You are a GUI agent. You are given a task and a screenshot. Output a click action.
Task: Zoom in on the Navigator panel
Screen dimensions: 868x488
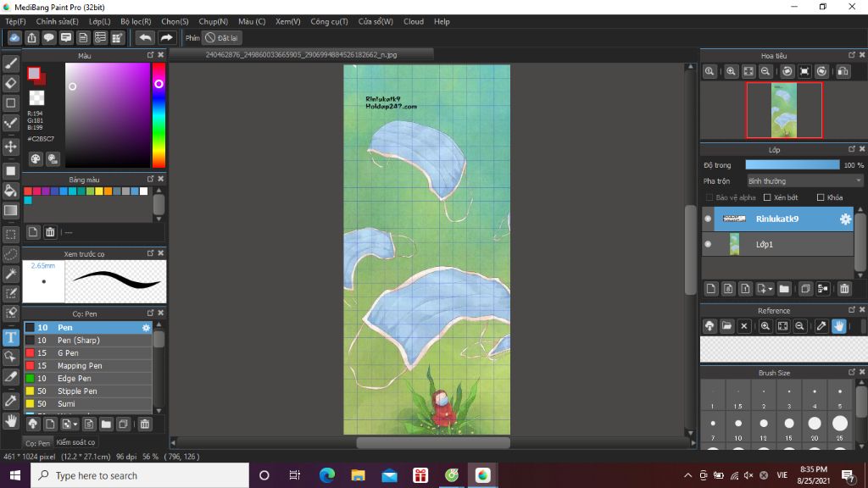tap(731, 71)
